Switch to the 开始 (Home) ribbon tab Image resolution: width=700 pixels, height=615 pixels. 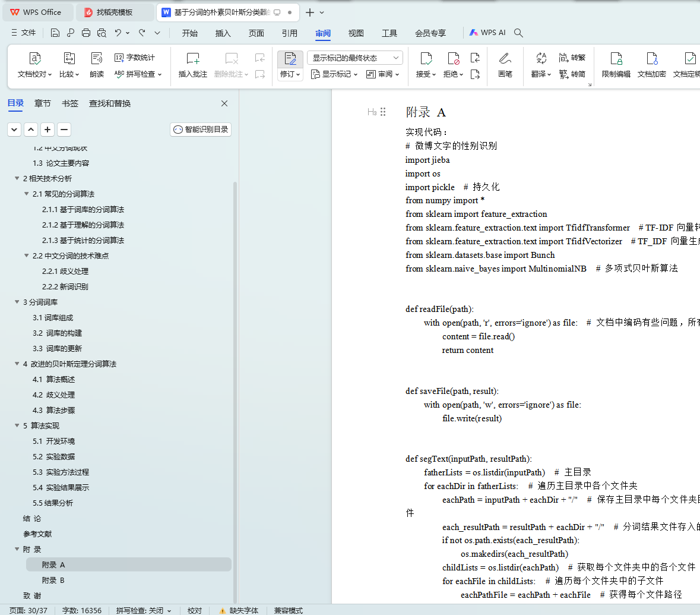pos(190,33)
